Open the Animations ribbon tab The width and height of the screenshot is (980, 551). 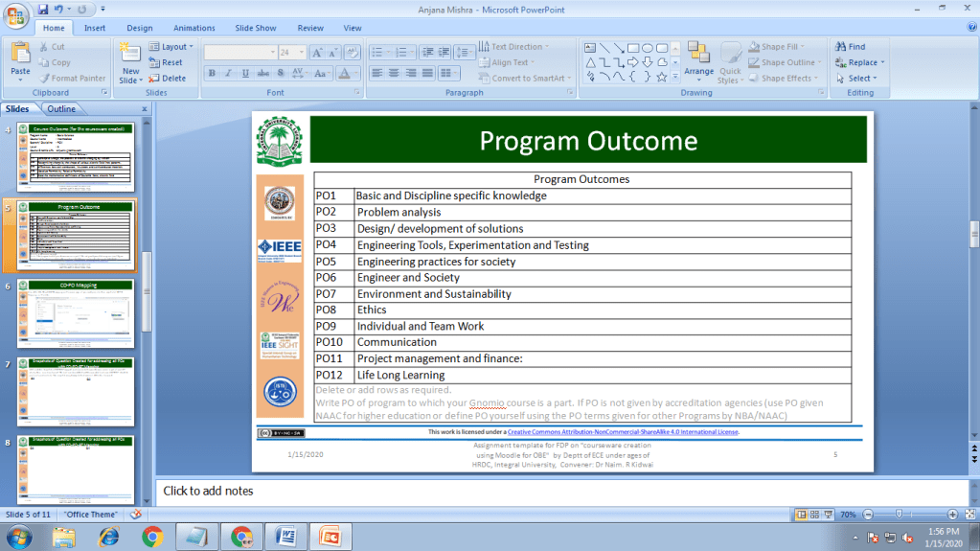pos(194,28)
